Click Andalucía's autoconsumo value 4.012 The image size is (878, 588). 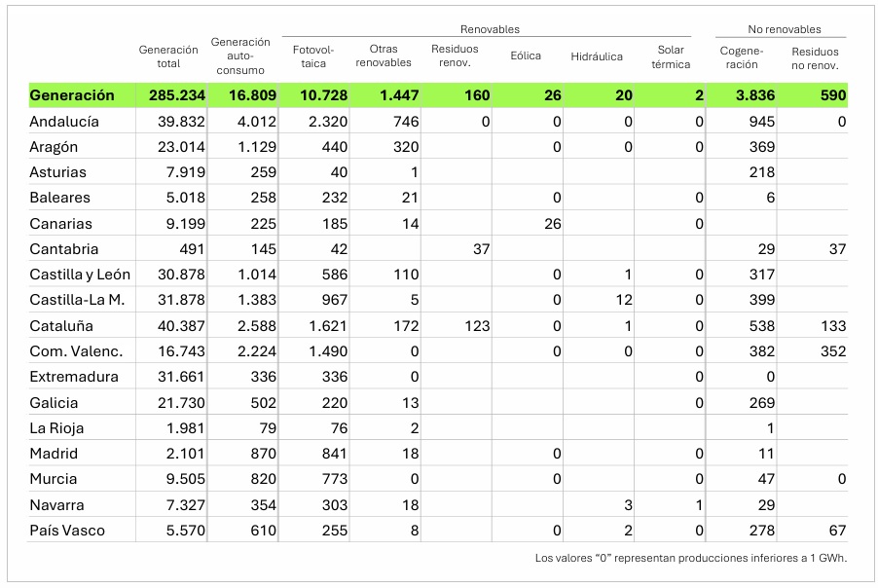(x=257, y=122)
